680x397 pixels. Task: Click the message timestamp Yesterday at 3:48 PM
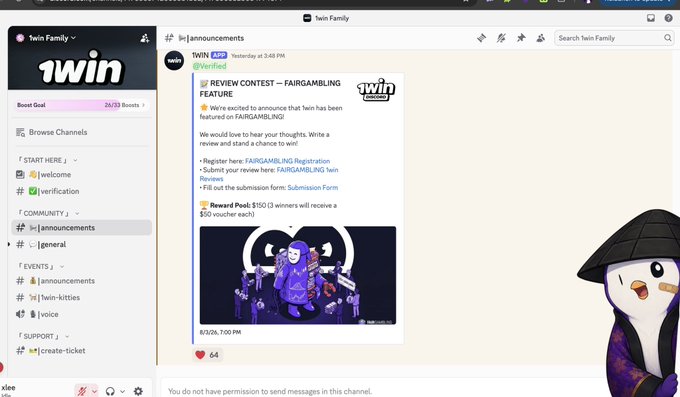point(258,56)
